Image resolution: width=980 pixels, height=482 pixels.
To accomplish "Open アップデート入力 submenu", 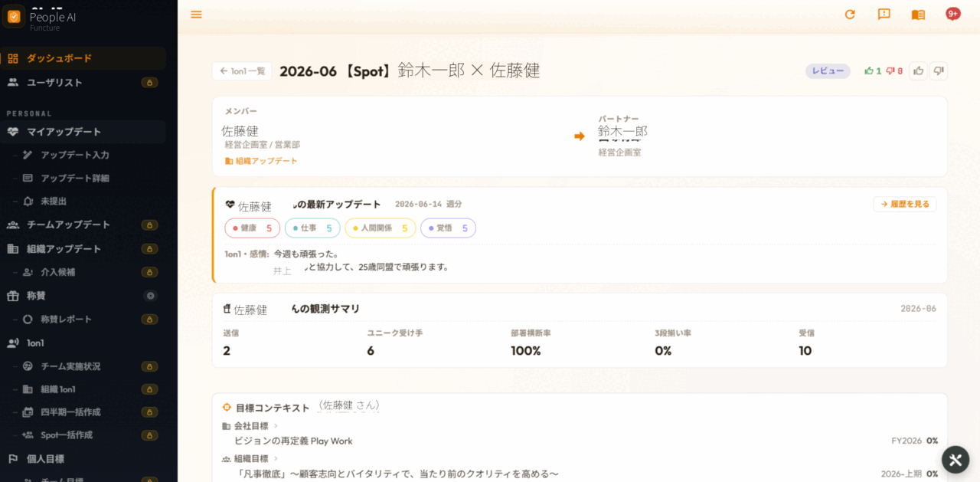I will click(x=75, y=155).
